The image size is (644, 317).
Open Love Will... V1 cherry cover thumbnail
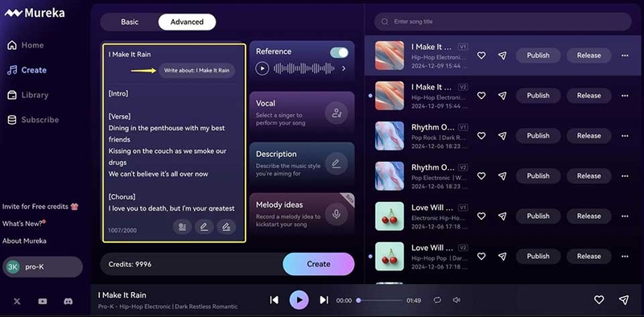(x=390, y=216)
